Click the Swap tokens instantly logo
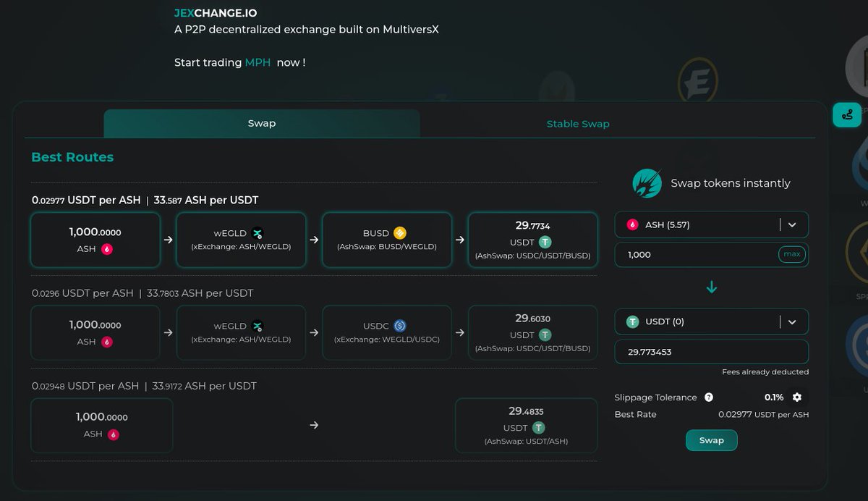The height and width of the screenshot is (501, 868). tap(647, 183)
